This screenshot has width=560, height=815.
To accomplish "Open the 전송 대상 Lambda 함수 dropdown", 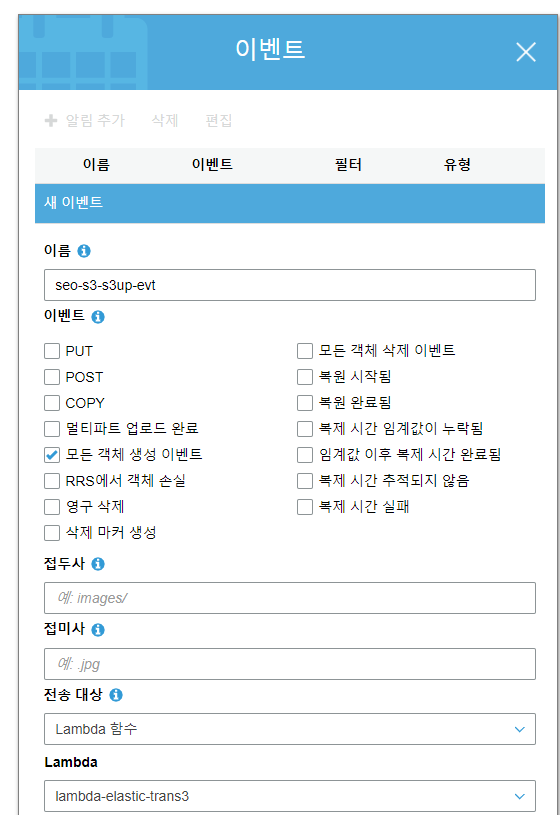I will click(290, 729).
